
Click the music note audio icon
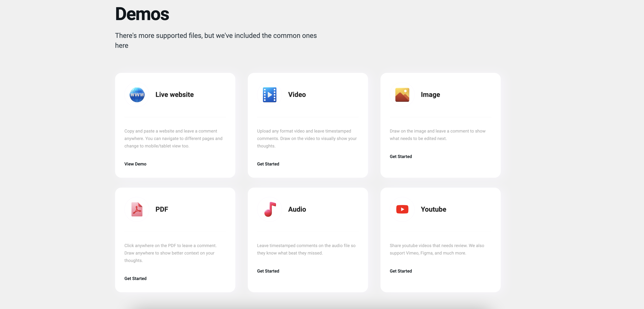coord(270,209)
